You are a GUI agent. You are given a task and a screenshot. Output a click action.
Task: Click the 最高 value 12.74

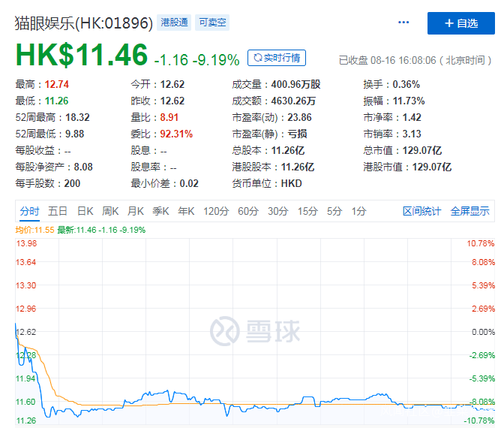pyautogui.click(x=56, y=85)
